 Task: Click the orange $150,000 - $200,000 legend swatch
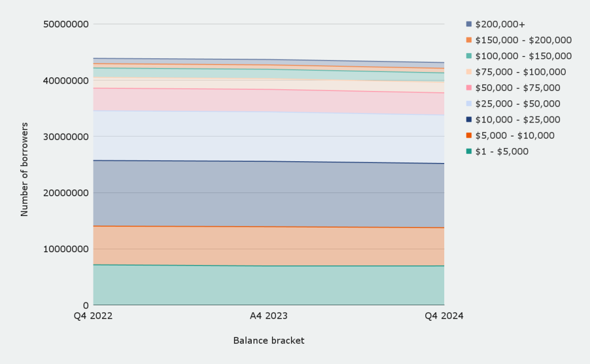(469, 40)
